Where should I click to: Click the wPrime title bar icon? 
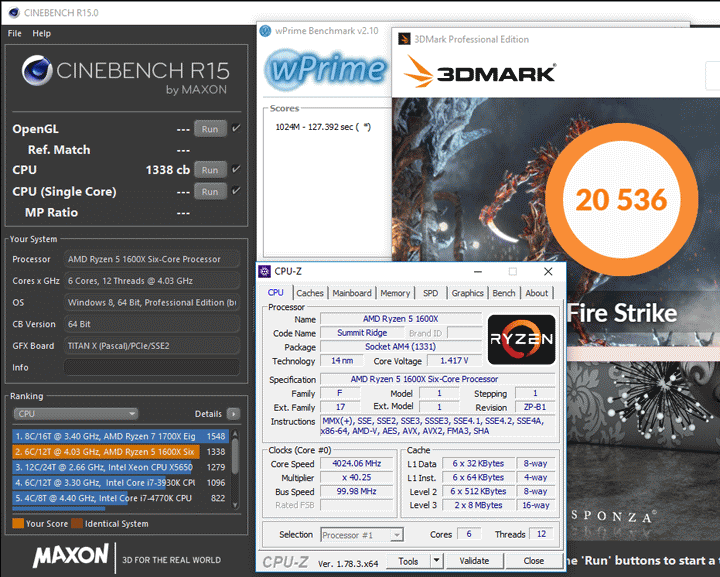(265, 31)
